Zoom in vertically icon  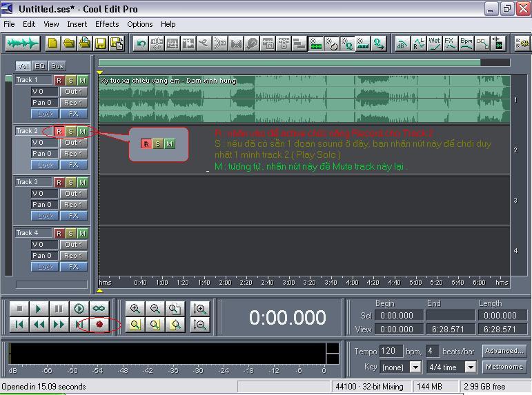(199, 309)
